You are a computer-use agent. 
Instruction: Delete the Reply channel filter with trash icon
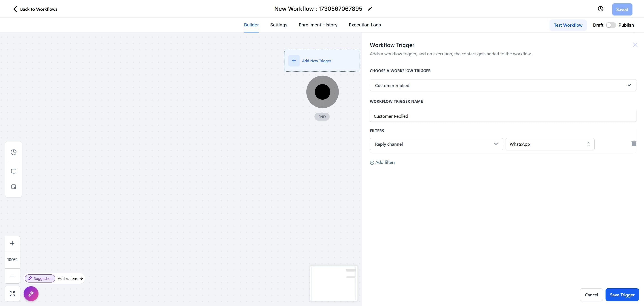(x=633, y=143)
